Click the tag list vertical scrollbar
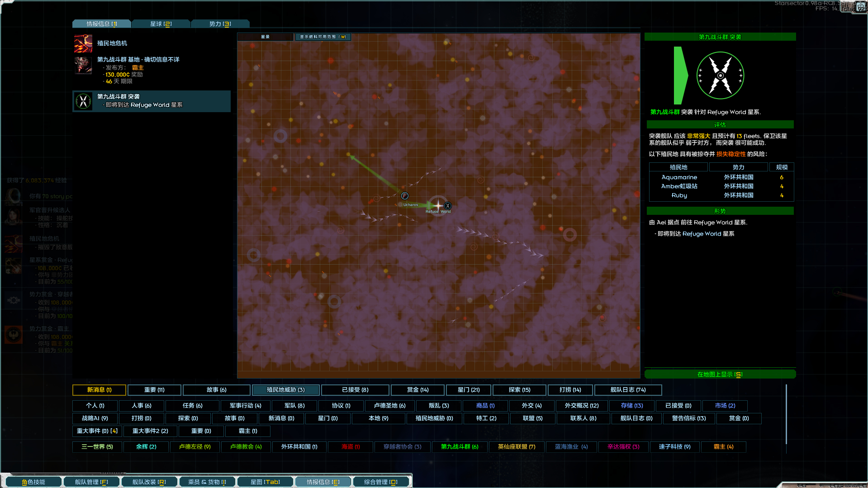The height and width of the screenshot is (488, 868). coord(786,414)
